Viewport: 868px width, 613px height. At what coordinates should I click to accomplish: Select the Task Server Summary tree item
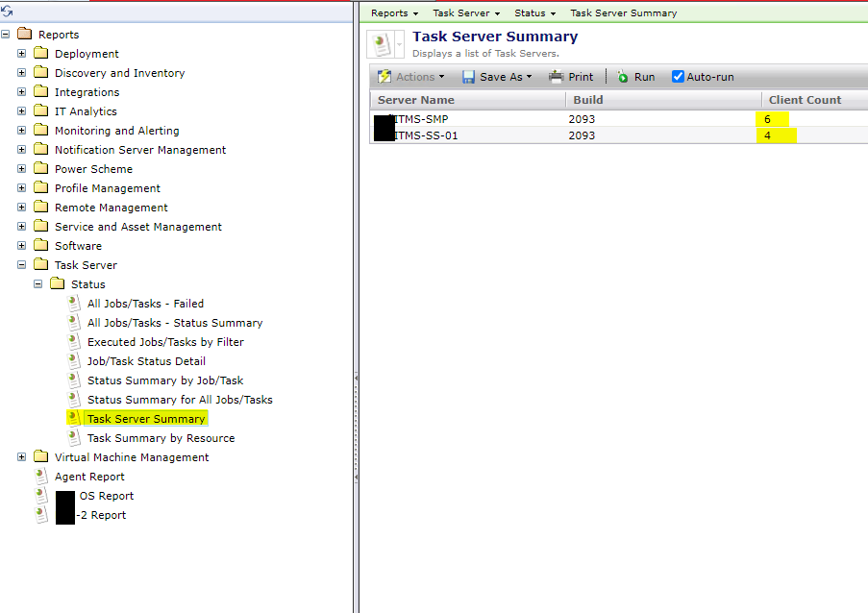coord(146,419)
